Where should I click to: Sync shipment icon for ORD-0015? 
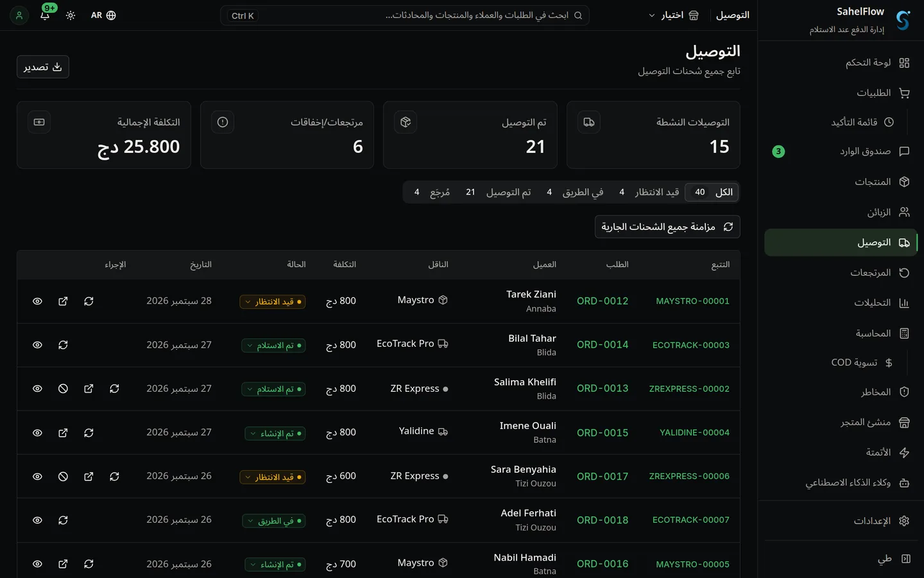coord(89,433)
